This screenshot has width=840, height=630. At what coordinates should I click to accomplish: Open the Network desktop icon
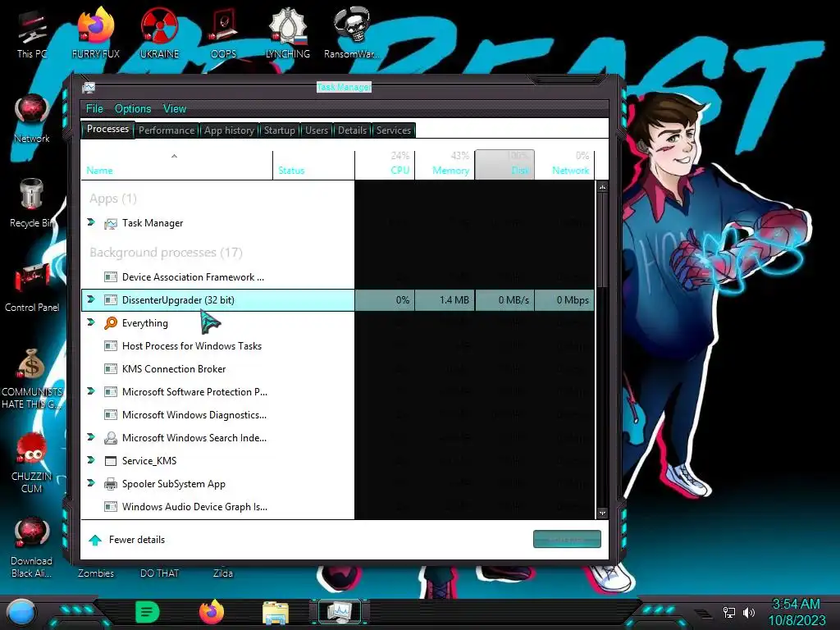pos(32,118)
